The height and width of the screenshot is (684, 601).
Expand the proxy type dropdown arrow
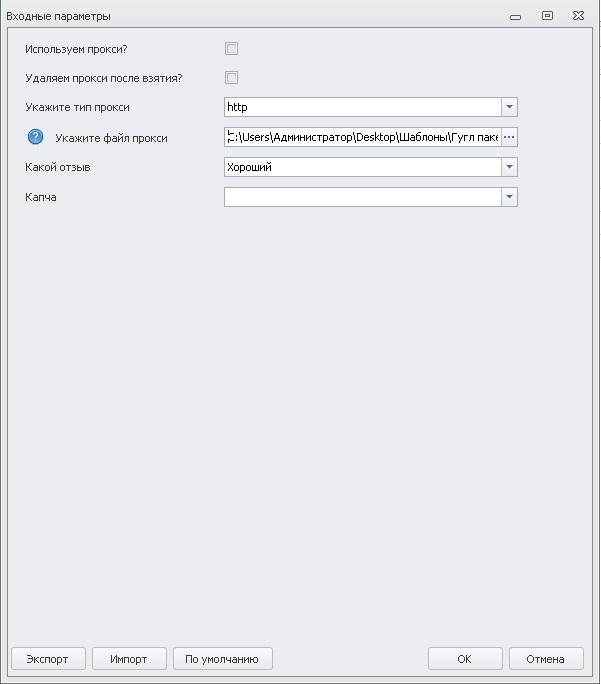click(509, 107)
